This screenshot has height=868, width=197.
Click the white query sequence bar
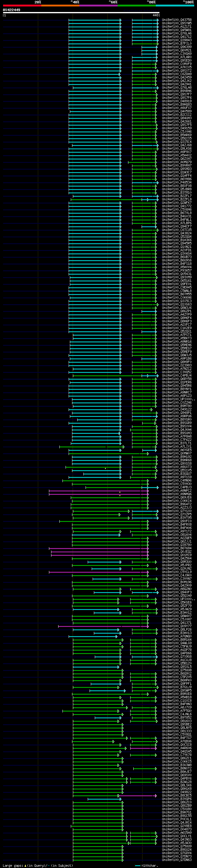coord(81,13)
